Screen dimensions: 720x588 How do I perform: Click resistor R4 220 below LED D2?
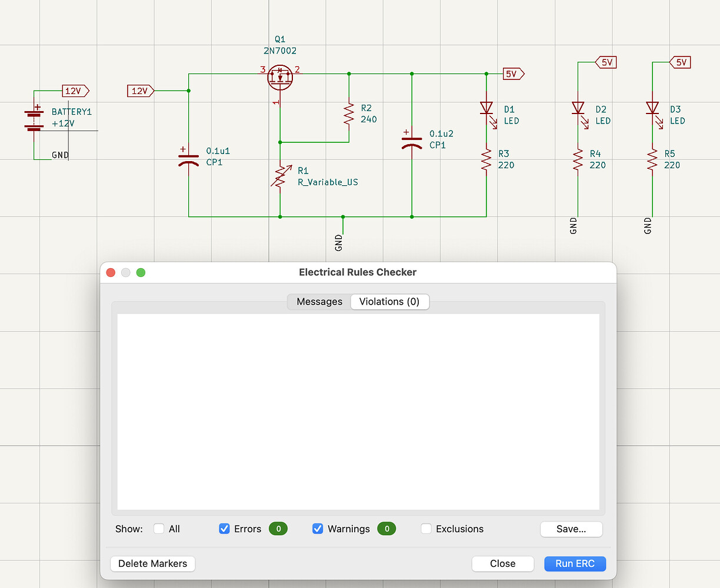point(578,159)
